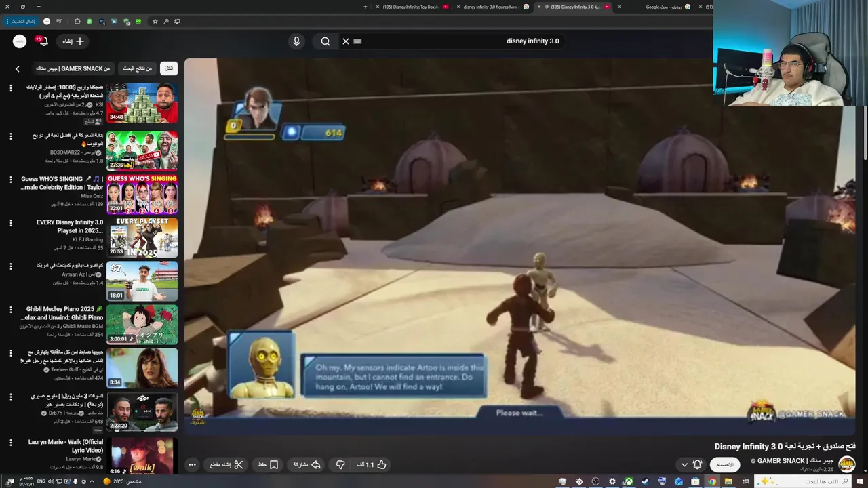This screenshot has width=868, height=488.
Task: Open more actions ellipsis under the video
Action: [x=193, y=465]
